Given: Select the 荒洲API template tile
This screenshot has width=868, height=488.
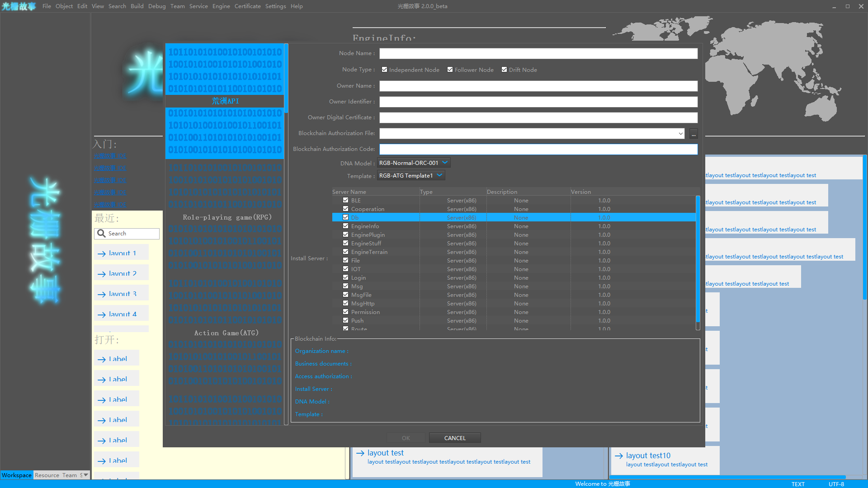Looking at the screenshot, I should pos(225,101).
